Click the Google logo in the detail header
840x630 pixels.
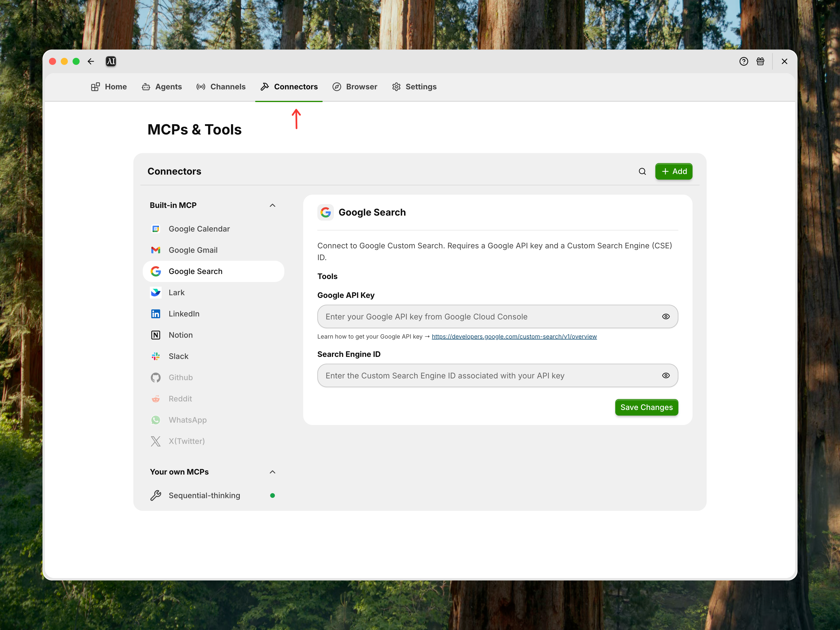pyautogui.click(x=325, y=213)
